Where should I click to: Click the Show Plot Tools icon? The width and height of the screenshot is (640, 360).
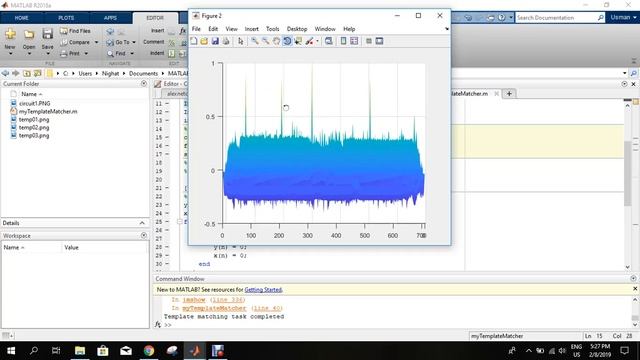tap(379, 41)
